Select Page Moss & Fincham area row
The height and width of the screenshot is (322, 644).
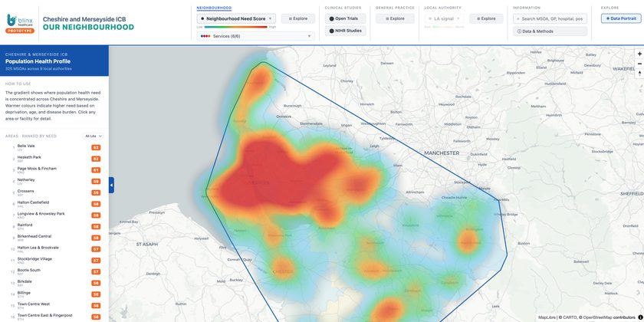coord(54,170)
